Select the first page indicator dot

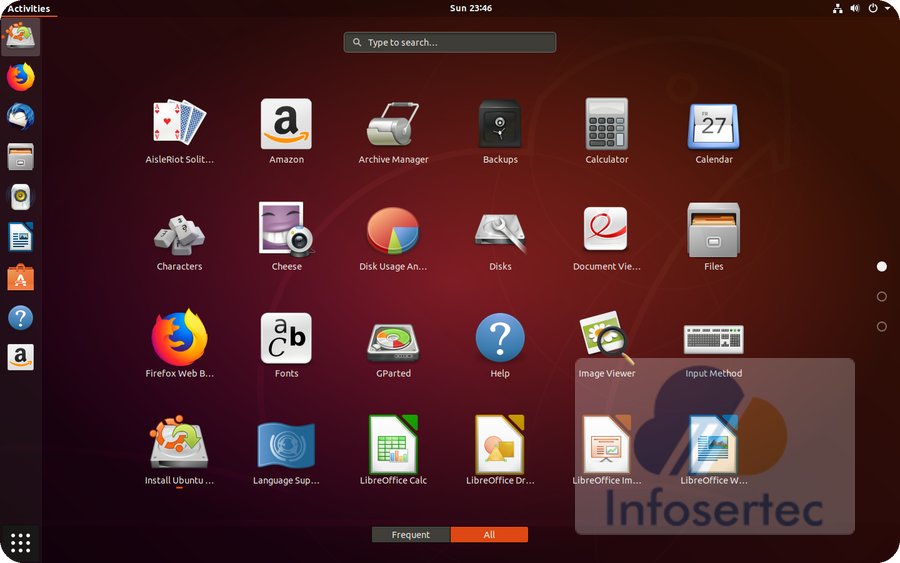pyautogui.click(x=881, y=267)
